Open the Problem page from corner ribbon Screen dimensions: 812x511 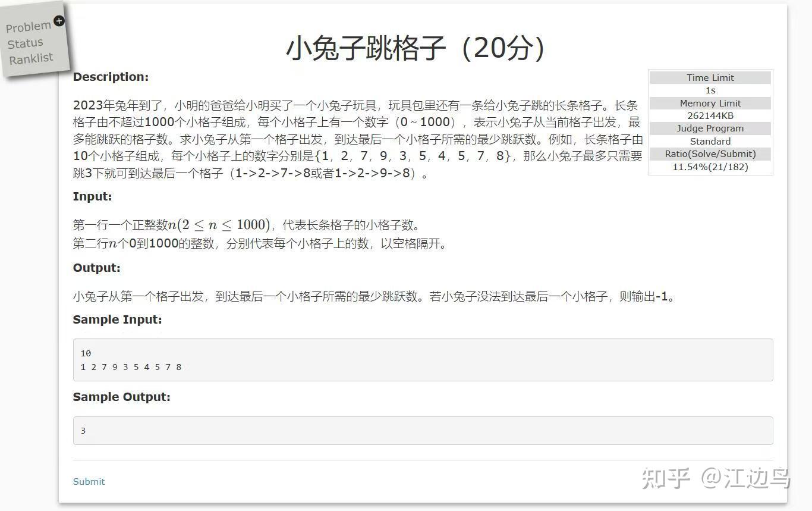30,26
